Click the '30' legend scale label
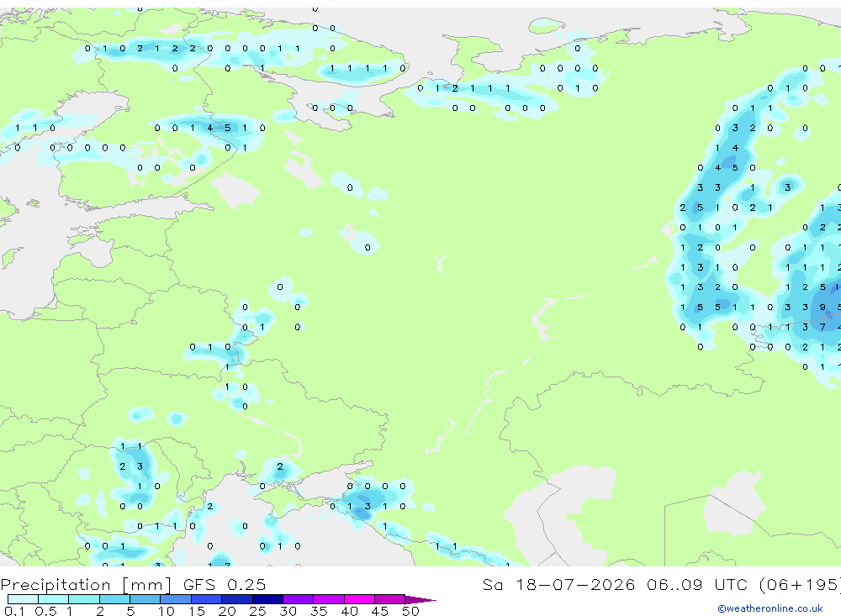841x616 pixels. [288, 611]
